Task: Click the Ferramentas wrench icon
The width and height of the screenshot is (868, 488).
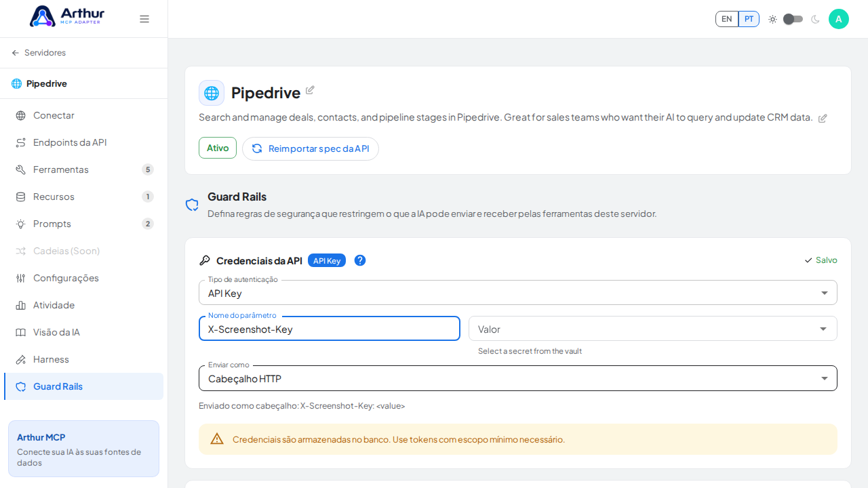Action: click(x=20, y=169)
